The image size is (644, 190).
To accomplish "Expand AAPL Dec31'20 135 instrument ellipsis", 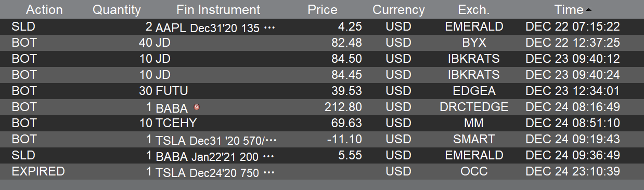I will pos(269,28).
